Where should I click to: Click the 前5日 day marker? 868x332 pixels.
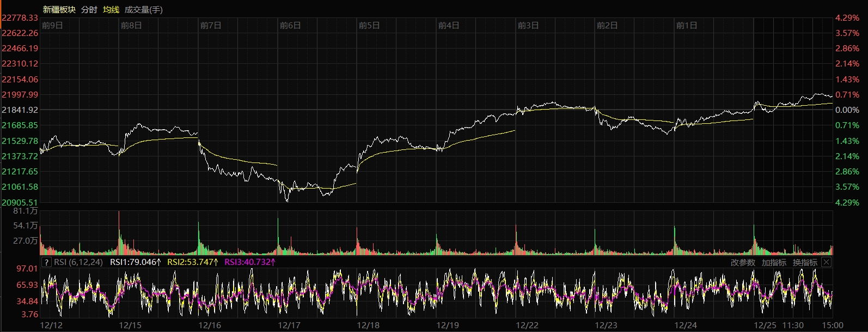(x=369, y=26)
